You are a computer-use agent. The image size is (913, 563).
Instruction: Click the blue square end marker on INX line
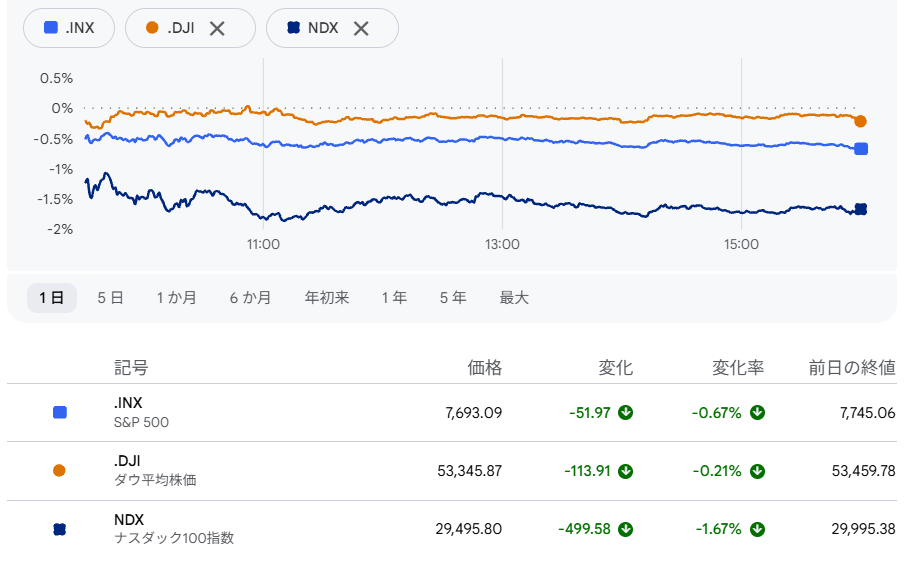(861, 149)
